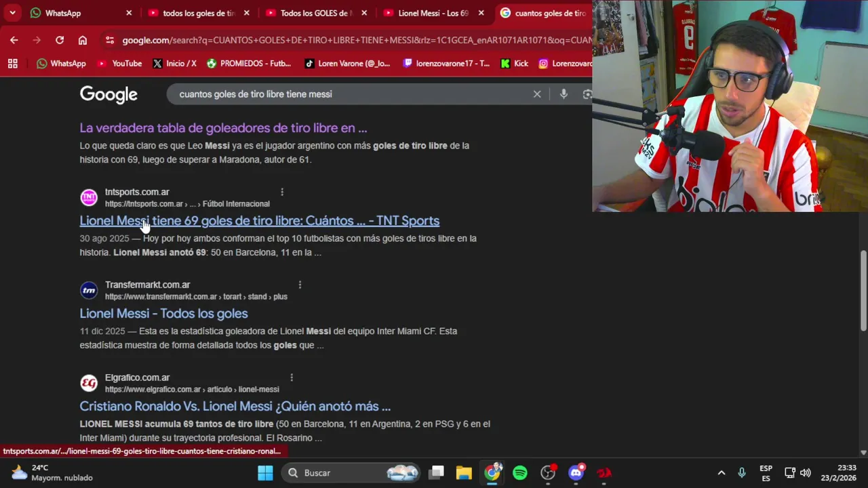Open options menu for Transfermarkt.com.ar result
The height and width of the screenshot is (488, 868).
click(300, 285)
